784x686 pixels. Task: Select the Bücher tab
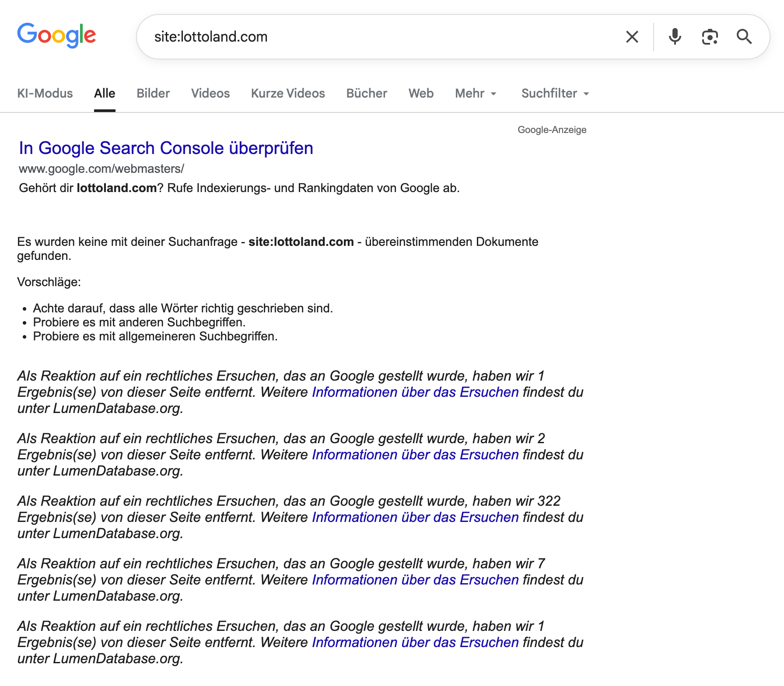[367, 93]
